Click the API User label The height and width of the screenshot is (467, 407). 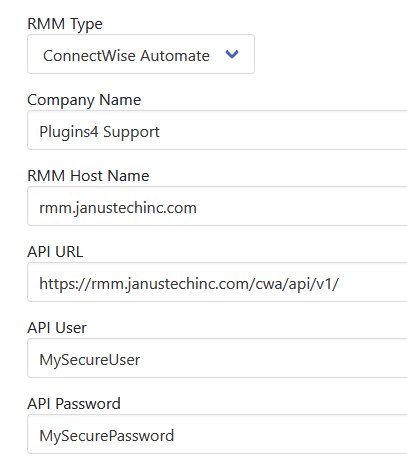pos(57,328)
